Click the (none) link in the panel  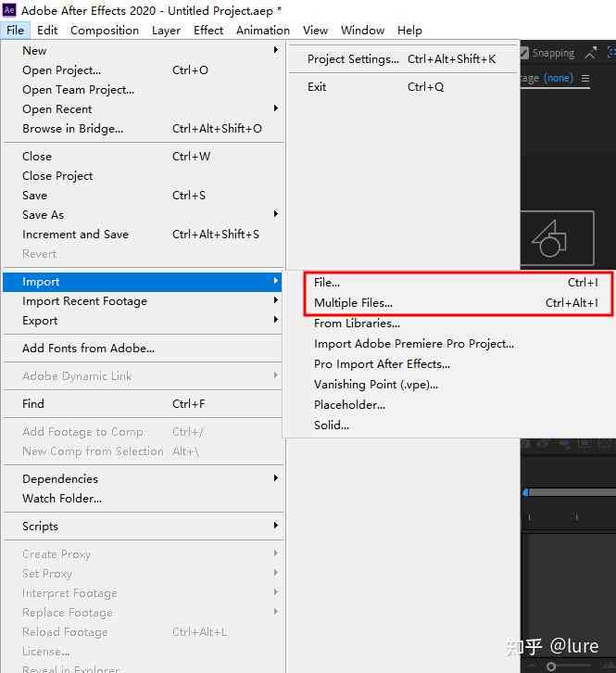[x=558, y=78]
